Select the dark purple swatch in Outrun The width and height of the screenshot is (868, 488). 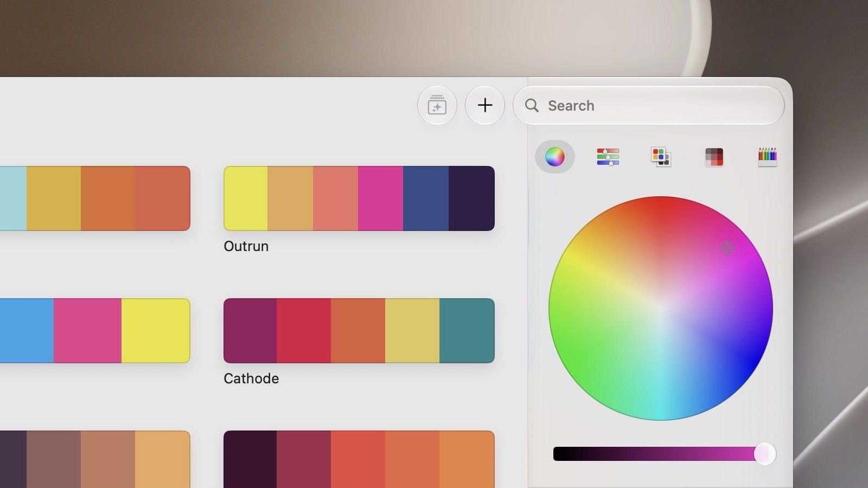[471, 198]
